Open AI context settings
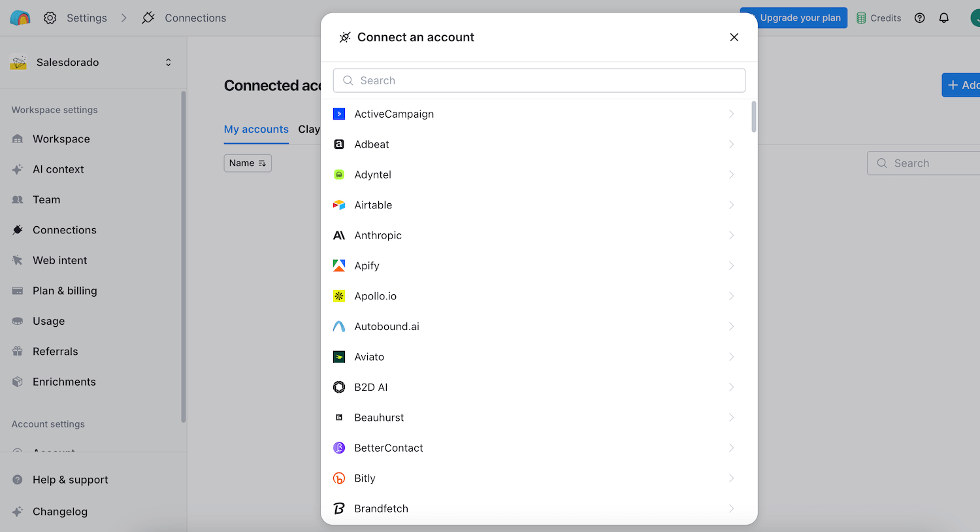This screenshot has width=980, height=532. click(58, 169)
